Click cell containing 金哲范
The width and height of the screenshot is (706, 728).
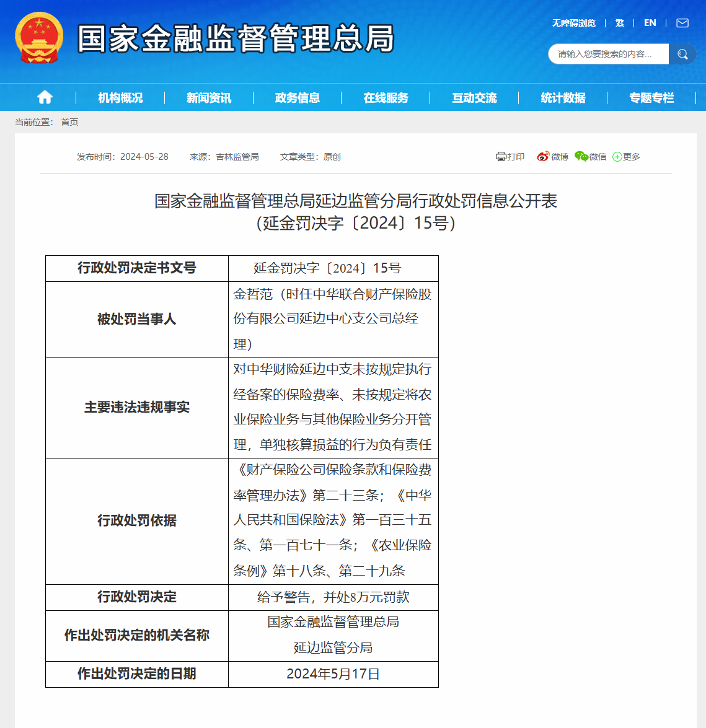click(333, 320)
